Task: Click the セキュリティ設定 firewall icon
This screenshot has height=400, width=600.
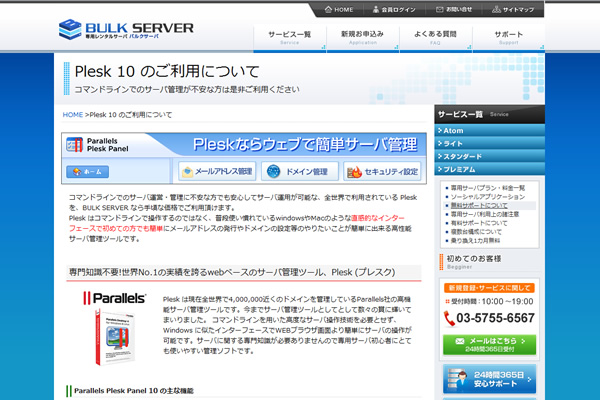Action: point(353,171)
